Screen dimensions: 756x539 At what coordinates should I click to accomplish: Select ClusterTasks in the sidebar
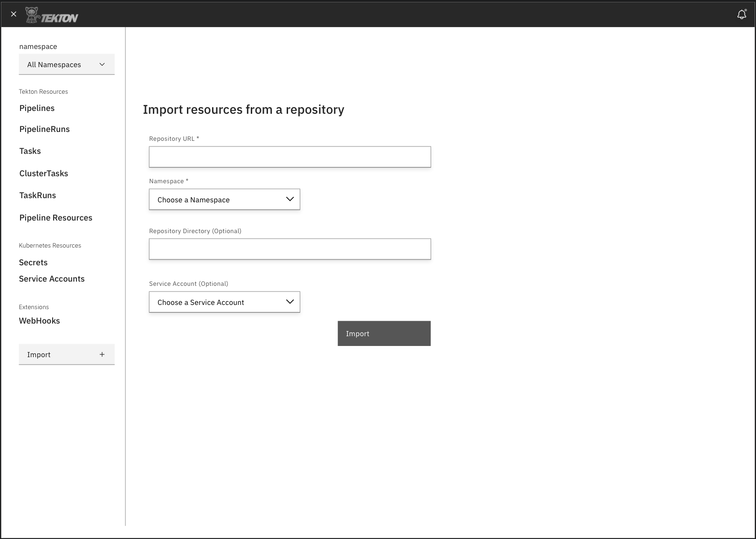[x=43, y=173]
